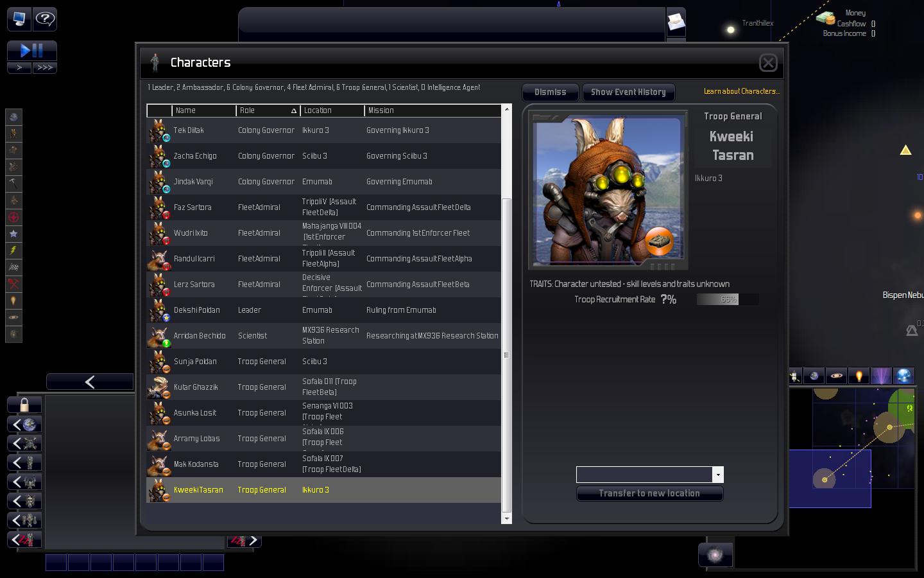
Task: Expand the Earth globe colonies list button
Action: click(24, 424)
